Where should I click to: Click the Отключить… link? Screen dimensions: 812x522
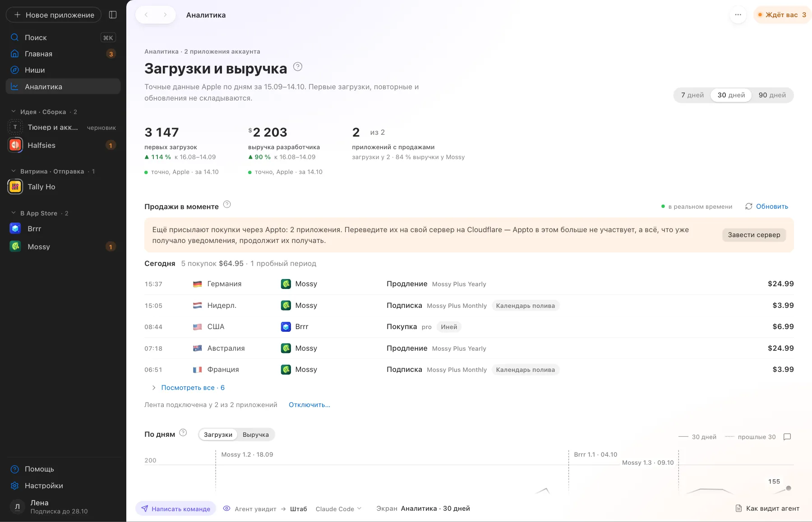click(x=309, y=405)
